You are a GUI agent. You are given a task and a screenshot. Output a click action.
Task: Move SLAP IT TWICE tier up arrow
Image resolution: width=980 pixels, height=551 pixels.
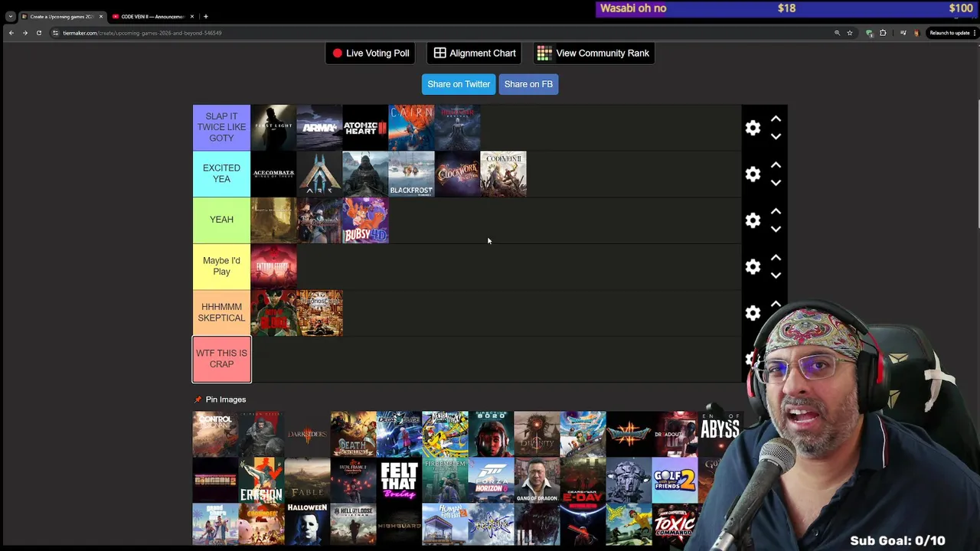(776, 119)
